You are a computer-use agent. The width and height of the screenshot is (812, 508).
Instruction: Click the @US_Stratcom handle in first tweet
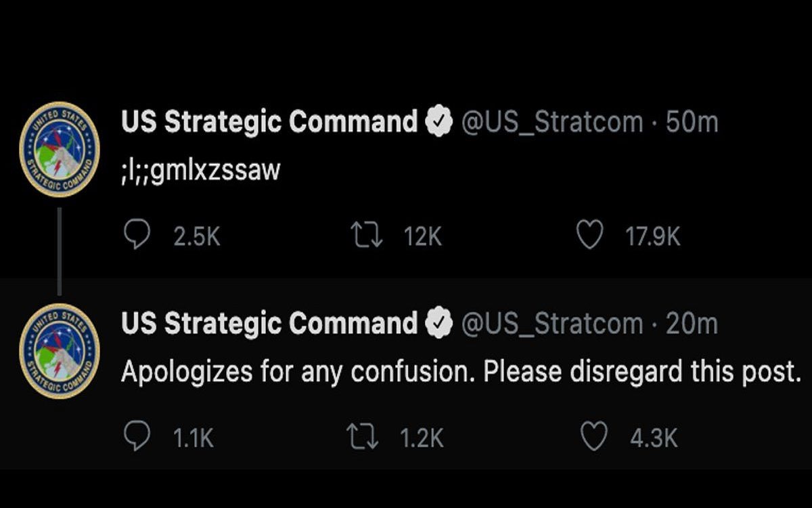551,122
